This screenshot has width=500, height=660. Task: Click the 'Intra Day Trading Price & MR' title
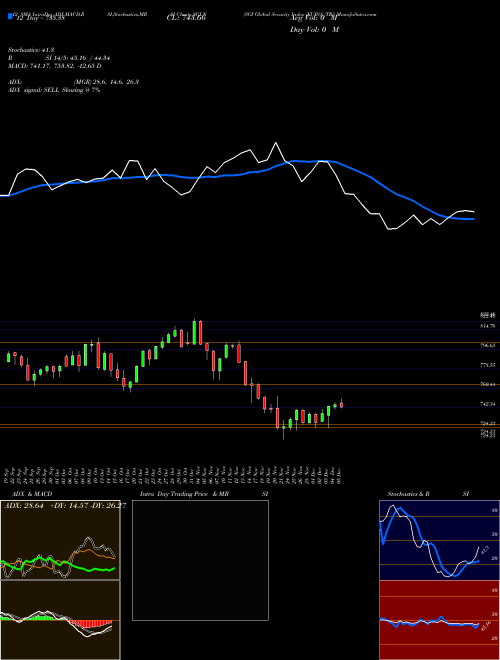pyautogui.click(x=184, y=494)
